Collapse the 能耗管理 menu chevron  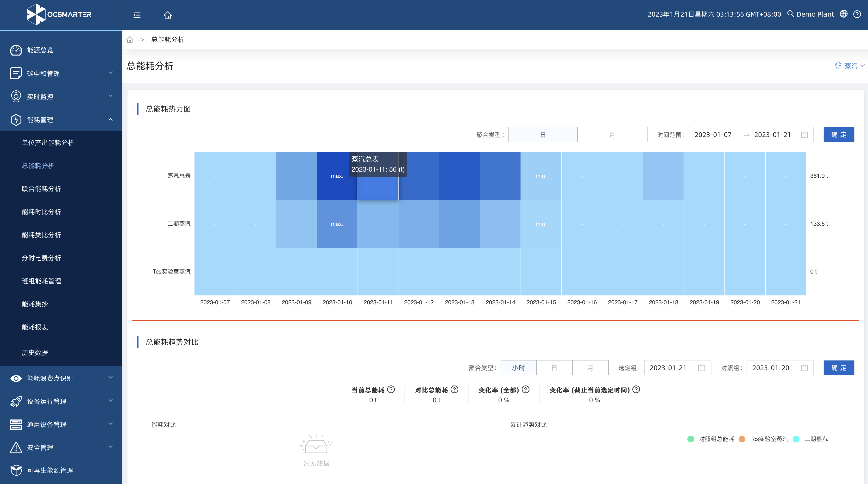tap(111, 120)
